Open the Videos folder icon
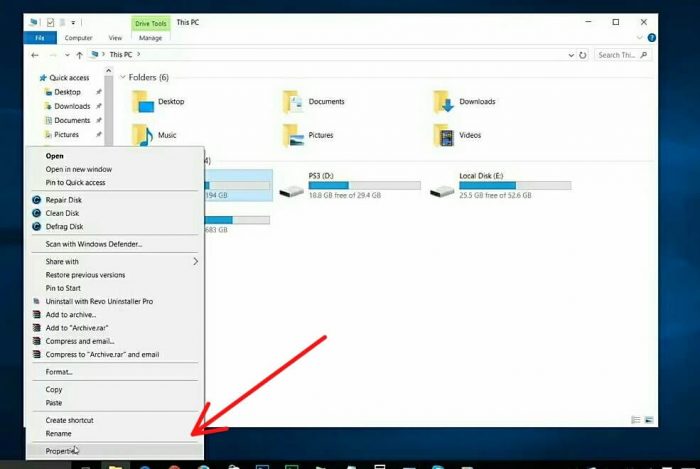This screenshot has width=700, height=469. [x=444, y=135]
